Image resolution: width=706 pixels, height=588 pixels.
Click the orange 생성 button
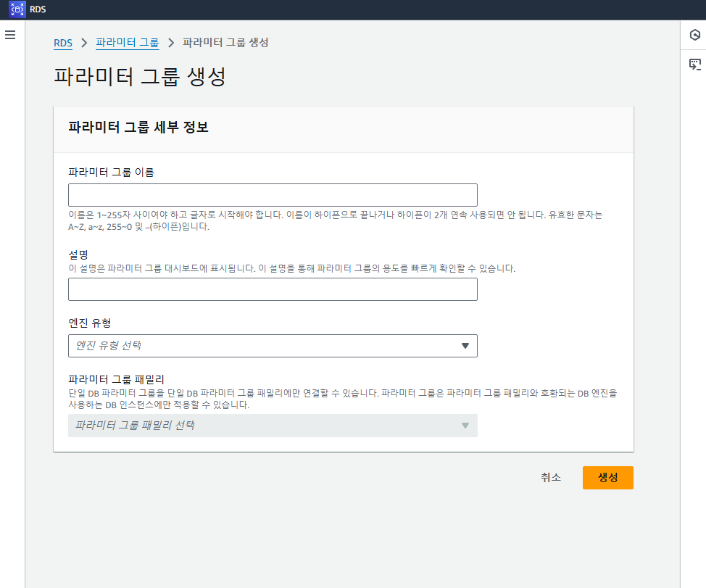coord(608,478)
